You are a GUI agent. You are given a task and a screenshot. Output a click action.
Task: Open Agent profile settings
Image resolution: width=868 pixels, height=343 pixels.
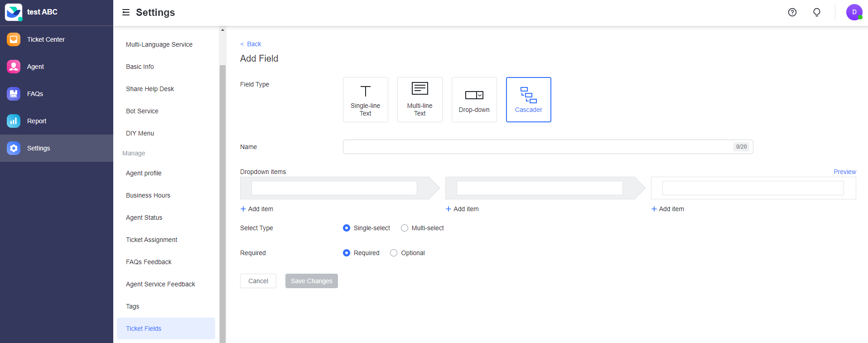(144, 173)
